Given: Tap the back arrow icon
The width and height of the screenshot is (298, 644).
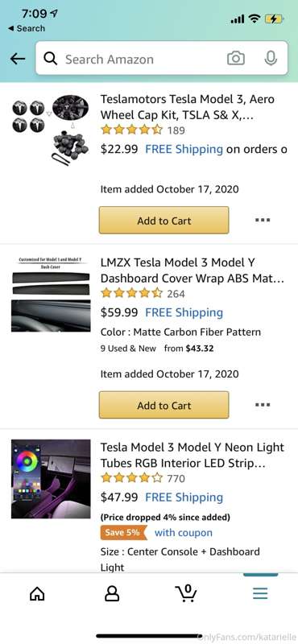Looking at the screenshot, I should coord(18,59).
